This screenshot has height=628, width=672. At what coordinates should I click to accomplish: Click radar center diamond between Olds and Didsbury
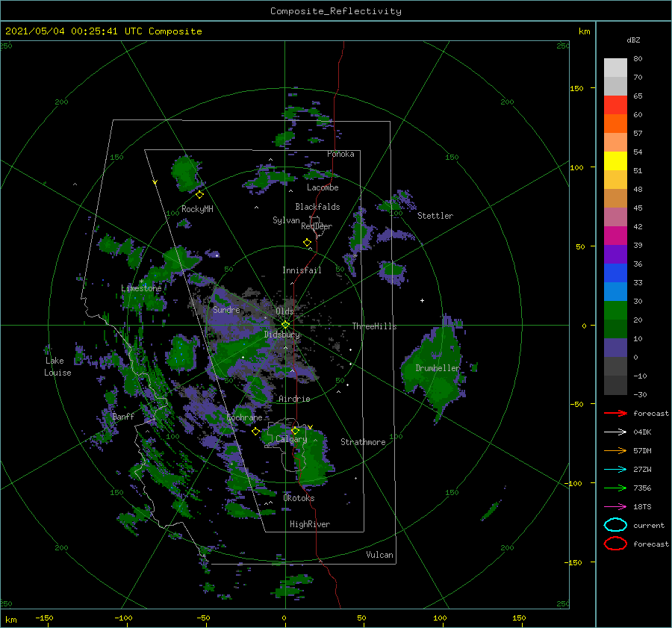pyautogui.click(x=285, y=325)
